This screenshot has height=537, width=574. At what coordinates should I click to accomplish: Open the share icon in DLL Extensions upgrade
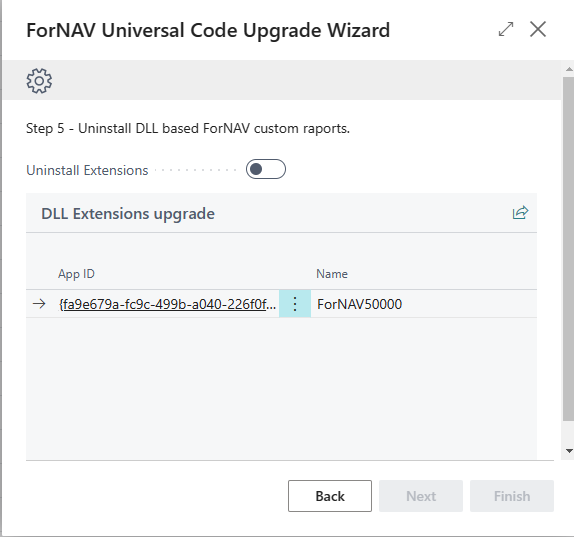[x=520, y=213]
